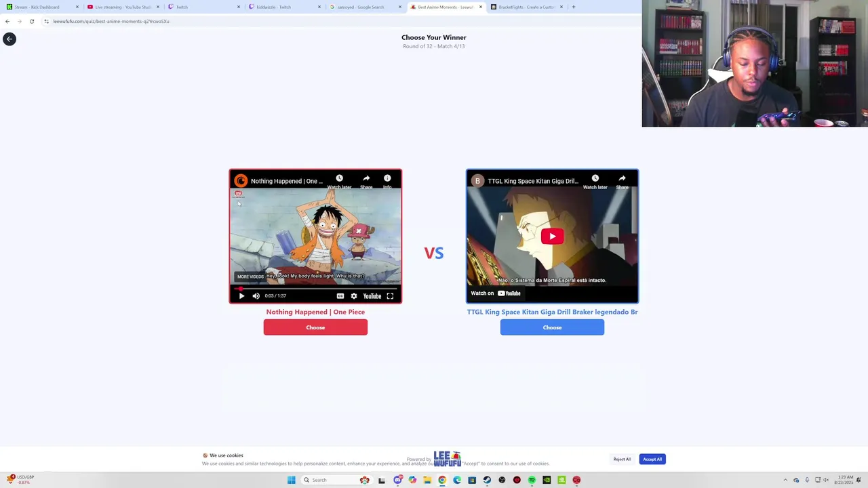Screen dimensions: 868x488
Task: Switch to Stream - Kick Dashboard tab
Action: click(x=41, y=7)
